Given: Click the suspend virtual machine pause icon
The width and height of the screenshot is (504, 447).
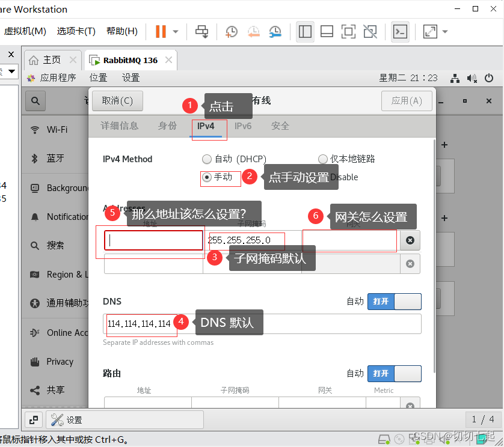Looking at the screenshot, I should 159,31.
